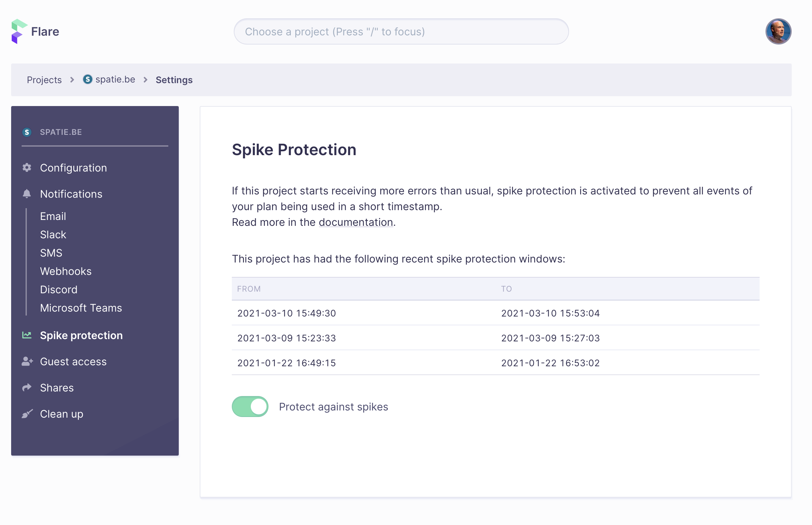Select the 2021-03-10 15:49:30 cell
812x525 pixels.
tap(286, 313)
